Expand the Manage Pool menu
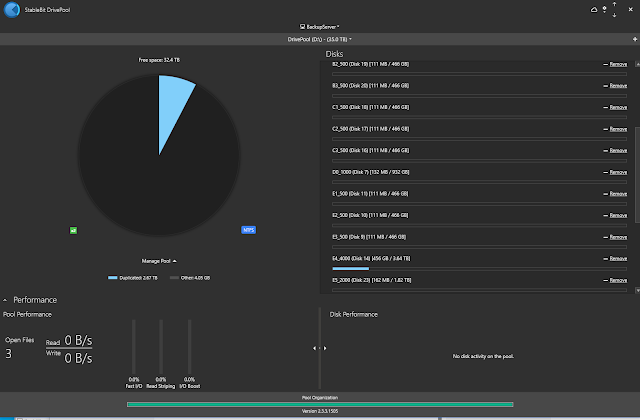Viewport: 640px width, 420px height. tap(159, 261)
